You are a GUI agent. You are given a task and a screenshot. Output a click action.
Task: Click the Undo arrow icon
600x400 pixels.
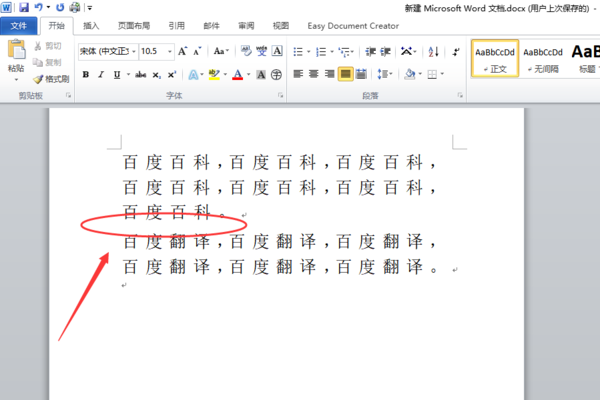point(38,7)
